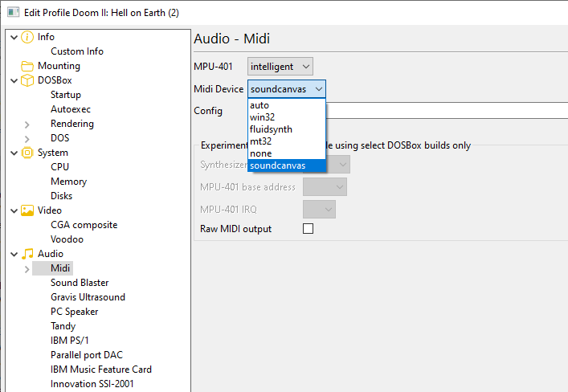Select mt32 in the dropdown list

[x=260, y=141]
